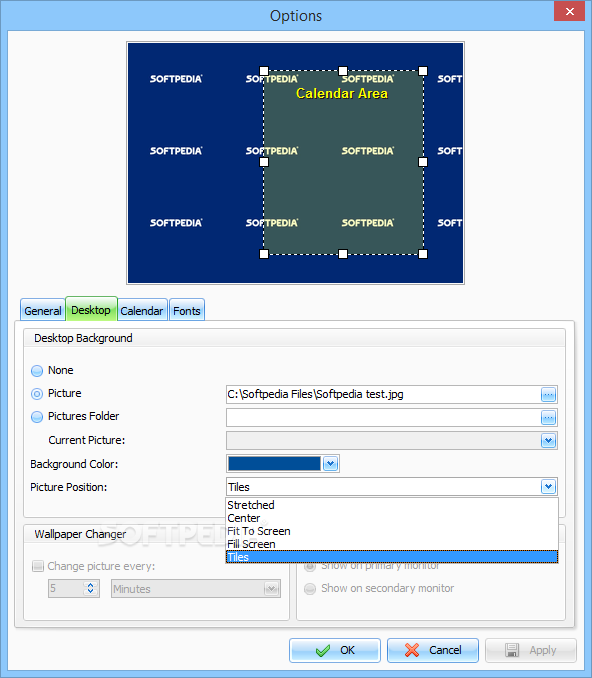Click the browse button for Picture path
The height and width of the screenshot is (678, 592).
(548, 394)
